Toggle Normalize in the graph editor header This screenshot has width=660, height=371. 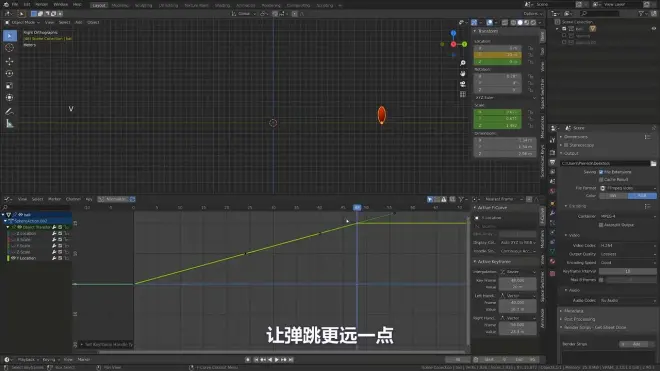(x=114, y=199)
